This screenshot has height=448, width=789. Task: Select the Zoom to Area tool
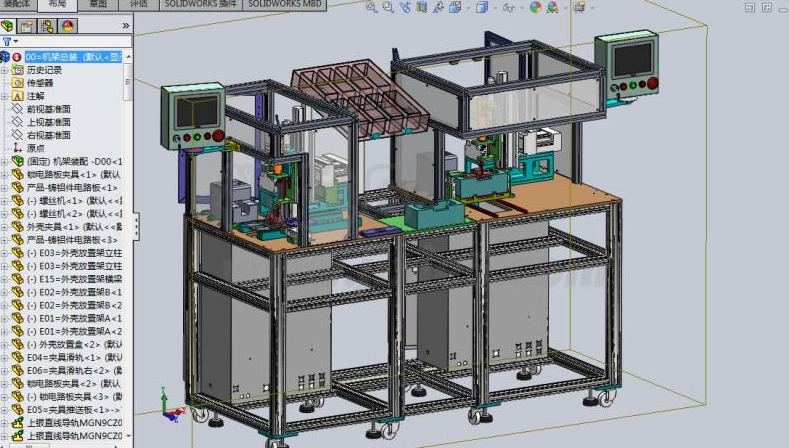click(x=388, y=7)
